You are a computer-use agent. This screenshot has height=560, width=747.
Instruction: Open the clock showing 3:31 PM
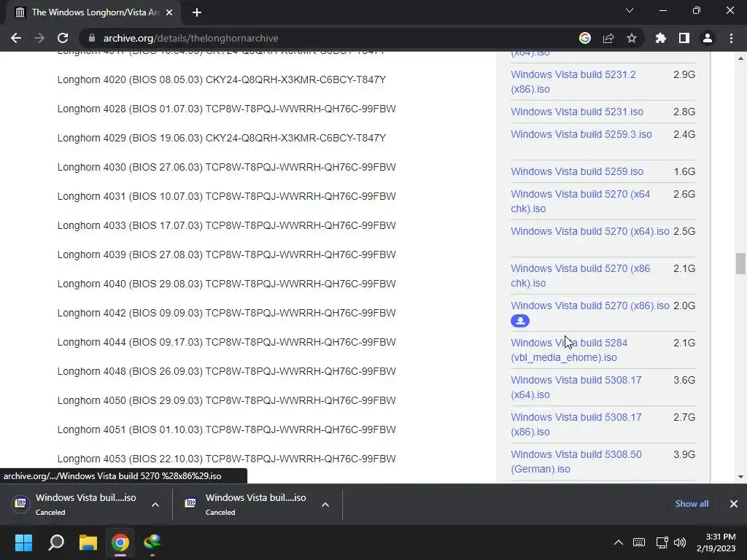coord(716,542)
